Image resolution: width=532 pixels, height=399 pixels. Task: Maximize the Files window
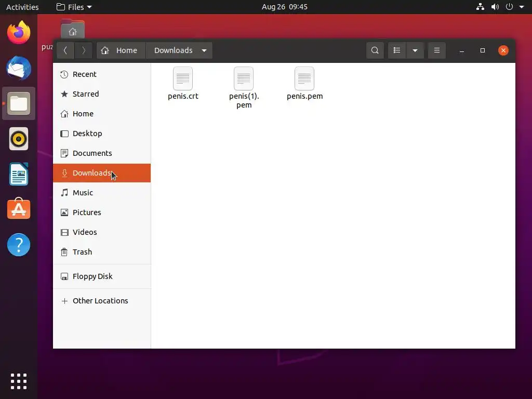[483, 50]
